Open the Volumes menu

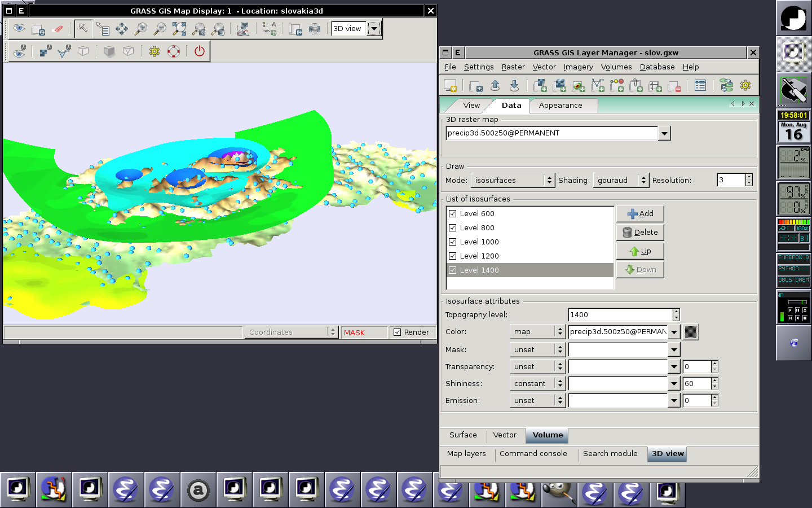click(x=616, y=67)
